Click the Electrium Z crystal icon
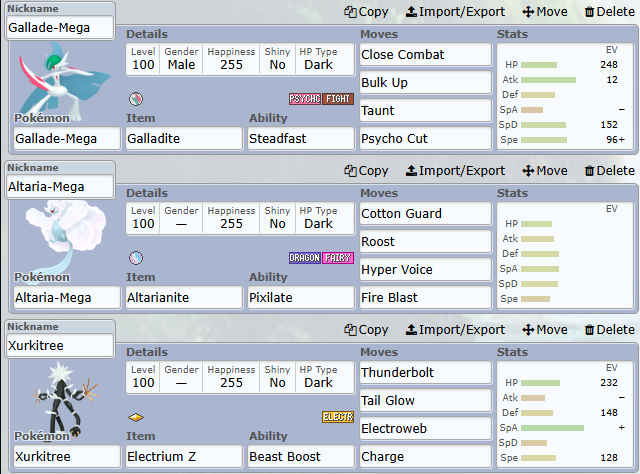Screen dimensions: 640x474 tap(136, 417)
